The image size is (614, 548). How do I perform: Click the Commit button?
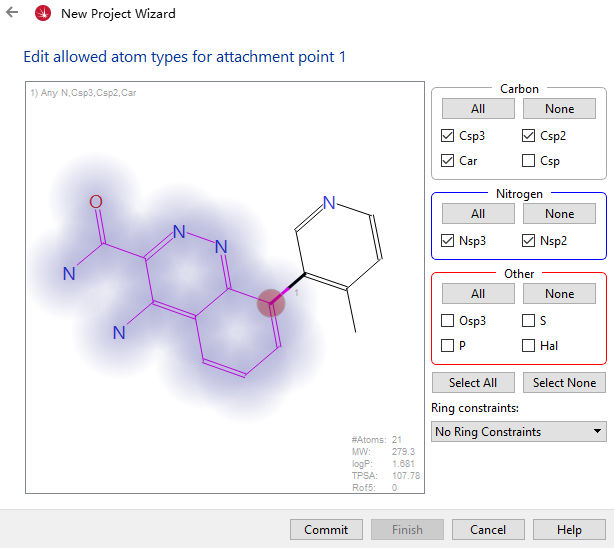click(x=326, y=530)
